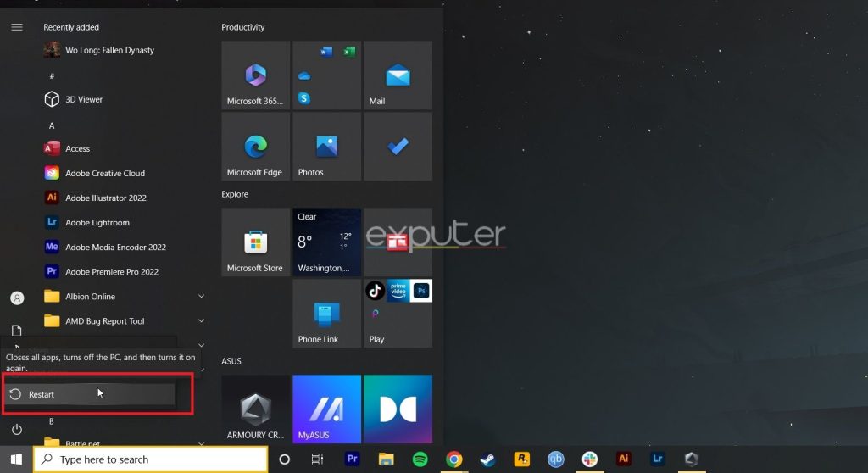Open the Washington weather tile
The image size is (868, 473).
pyautogui.click(x=326, y=243)
